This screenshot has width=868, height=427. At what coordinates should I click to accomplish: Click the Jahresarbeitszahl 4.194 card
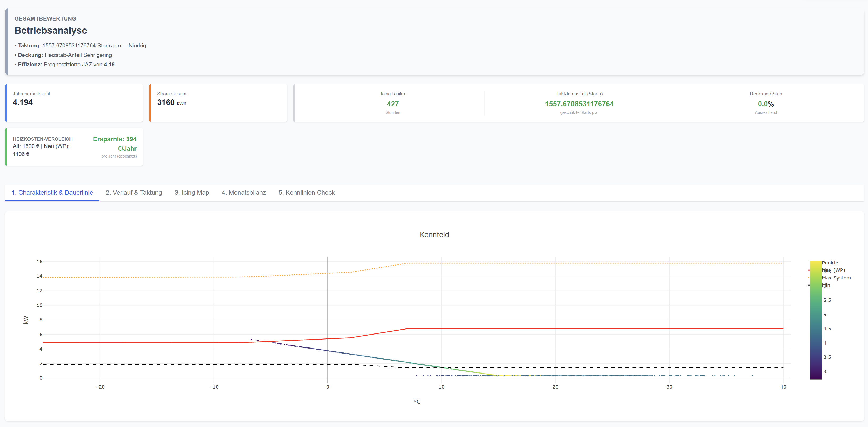pos(74,103)
